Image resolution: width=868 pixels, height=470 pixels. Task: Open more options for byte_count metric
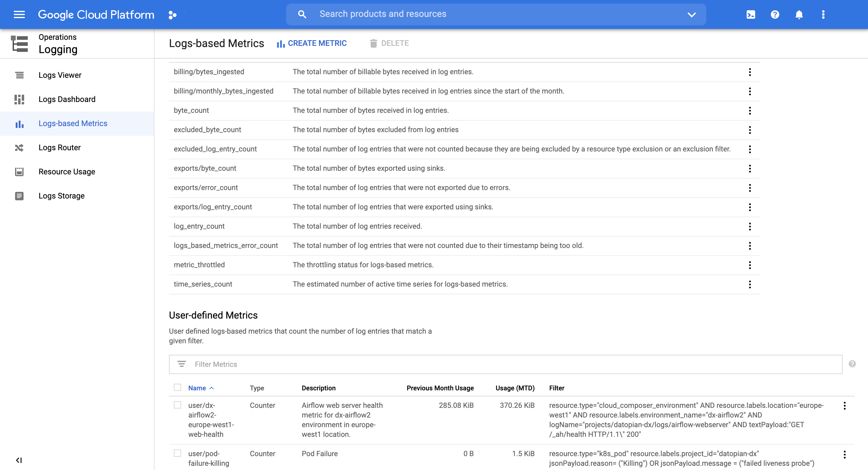pyautogui.click(x=750, y=110)
